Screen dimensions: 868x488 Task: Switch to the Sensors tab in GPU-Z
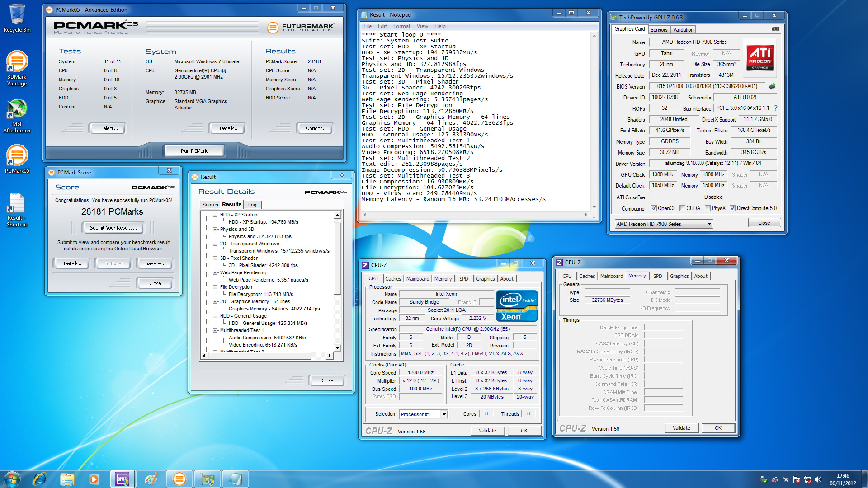[x=659, y=30]
